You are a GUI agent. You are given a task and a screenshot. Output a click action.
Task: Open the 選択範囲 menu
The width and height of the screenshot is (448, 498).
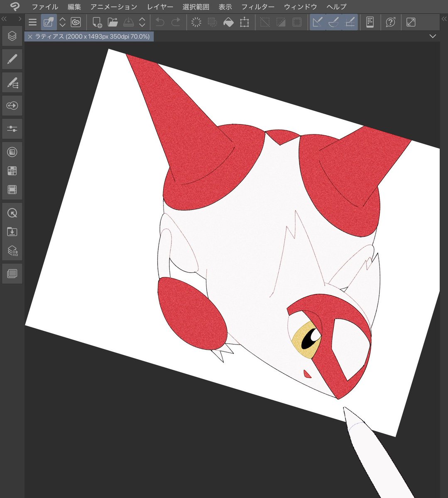click(196, 7)
